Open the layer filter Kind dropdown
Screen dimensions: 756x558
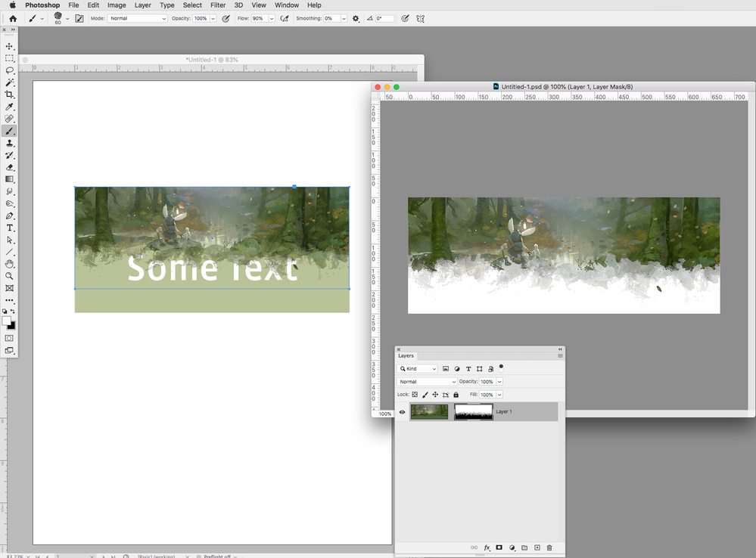tap(418, 369)
